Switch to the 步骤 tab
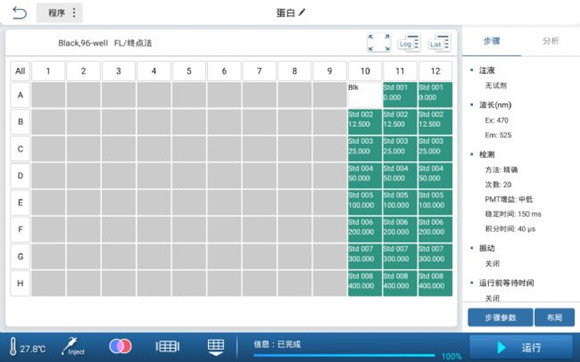Screen dimensions: 580x362 pos(492,41)
